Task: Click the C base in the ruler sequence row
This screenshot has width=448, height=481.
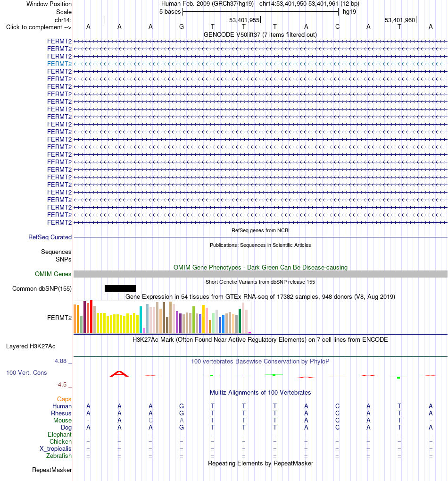Action: point(337,27)
